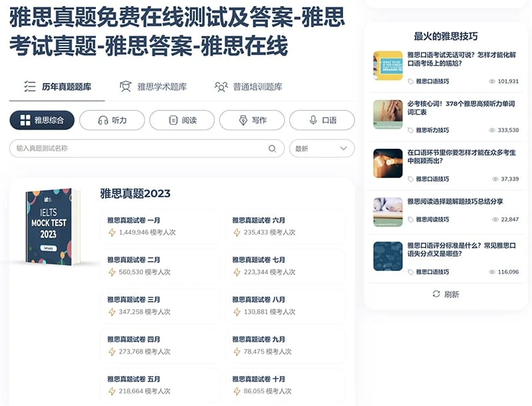Image resolution: width=532 pixels, height=406 pixels.
Task: Filter by 听力 listening
Action: point(112,120)
